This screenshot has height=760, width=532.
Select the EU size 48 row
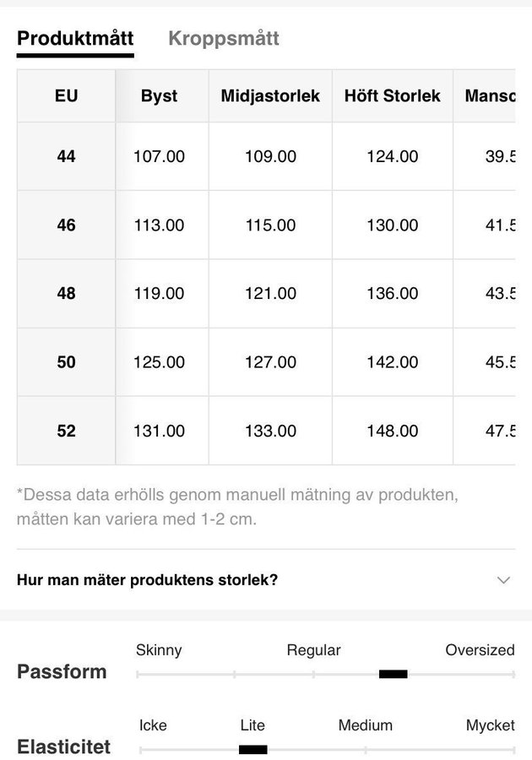pyautogui.click(x=66, y=293)
